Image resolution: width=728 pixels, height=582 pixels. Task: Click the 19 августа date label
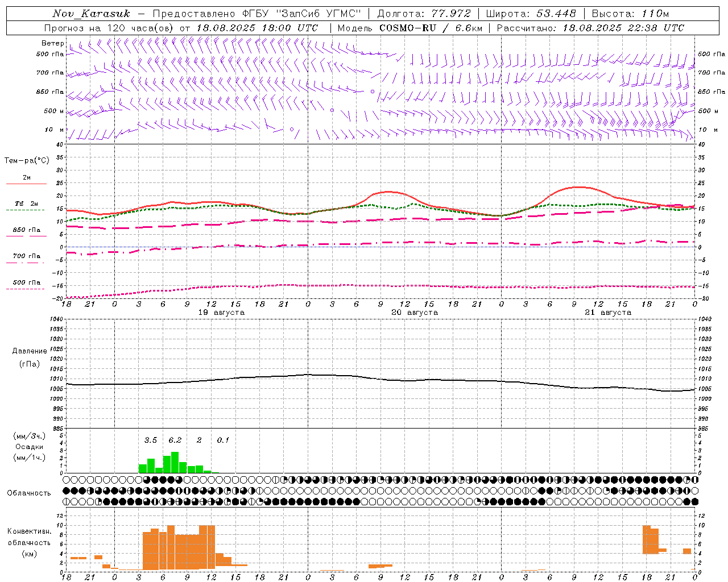(x=221, y=313)
